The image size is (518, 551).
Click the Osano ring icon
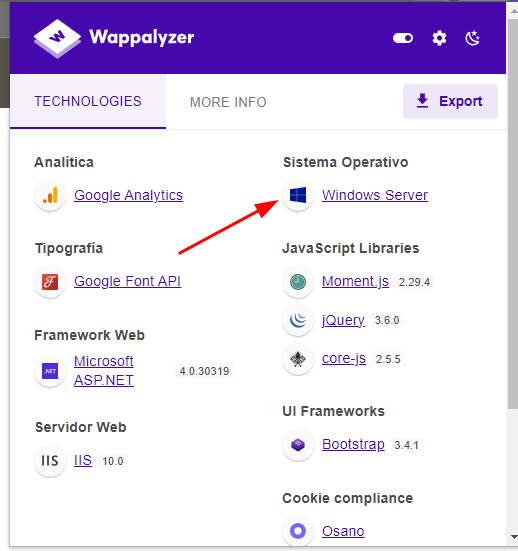pyautogui.click(x=298, y=531)
